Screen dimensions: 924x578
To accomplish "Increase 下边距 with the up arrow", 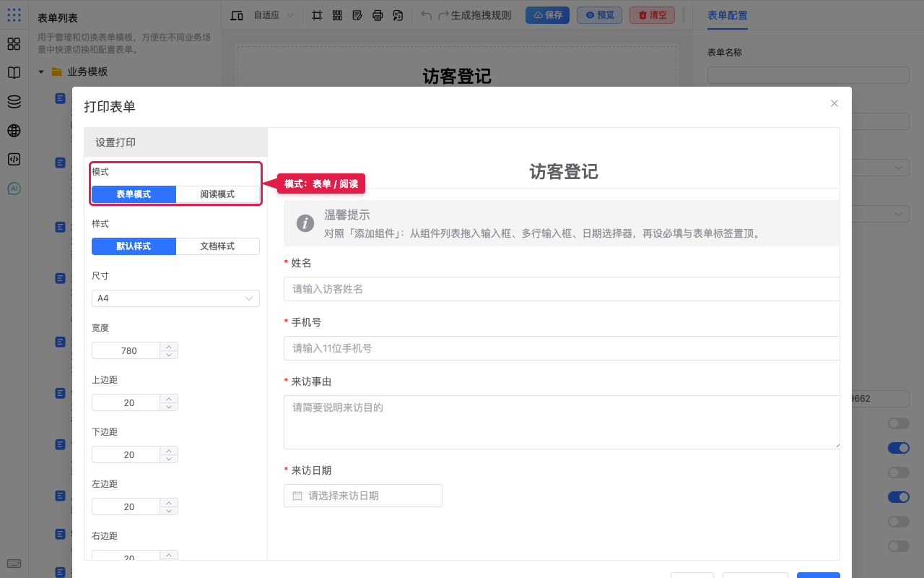I will pos(169,450).
